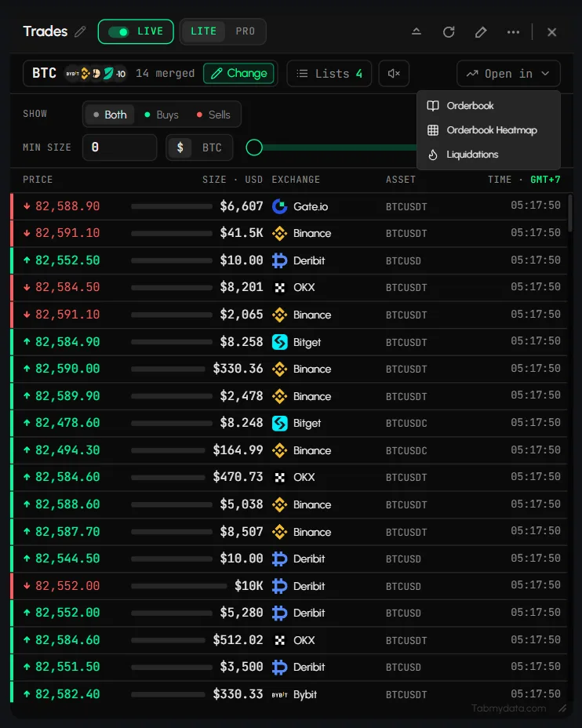Click the resize grip icon at bottom corner
The width and height of the screenshot is (582, 728).
[x=562, y=708]
